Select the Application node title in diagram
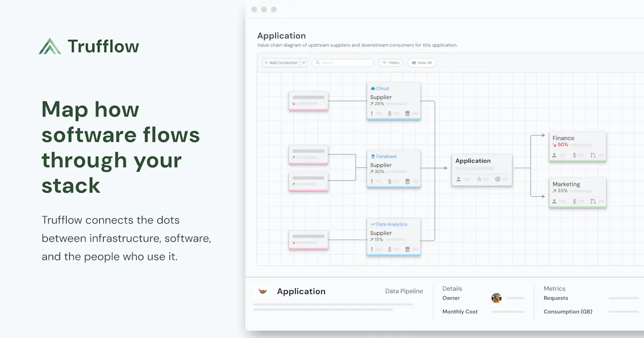 pyautogui.click(x=473, y=161)
